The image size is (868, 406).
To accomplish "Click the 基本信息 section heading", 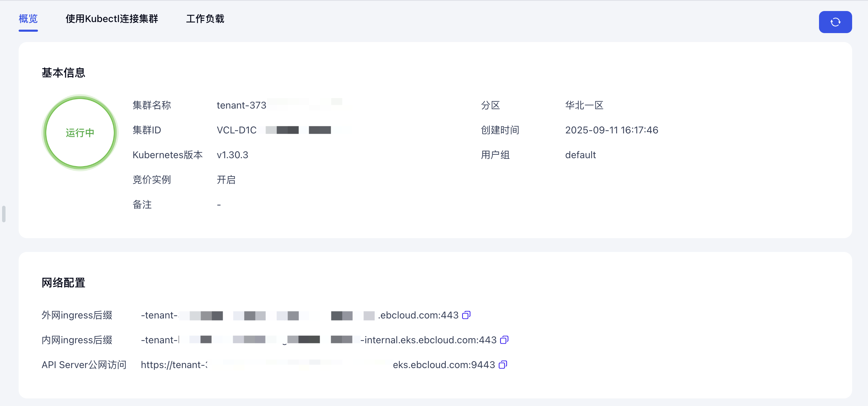I will (63, 73).
